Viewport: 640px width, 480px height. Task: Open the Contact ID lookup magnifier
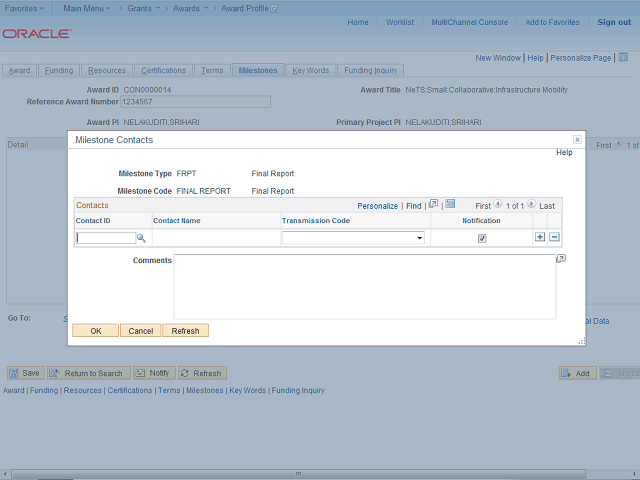(142, 238)
